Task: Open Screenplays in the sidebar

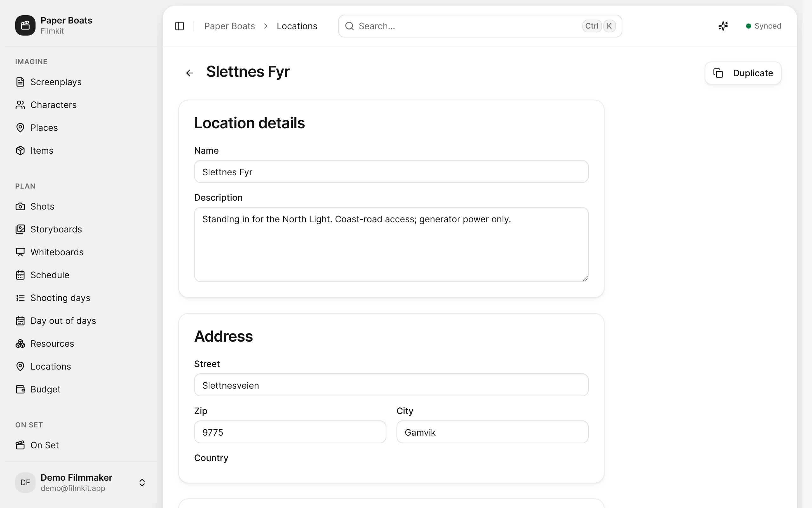Action: click(x=81, y=82)
